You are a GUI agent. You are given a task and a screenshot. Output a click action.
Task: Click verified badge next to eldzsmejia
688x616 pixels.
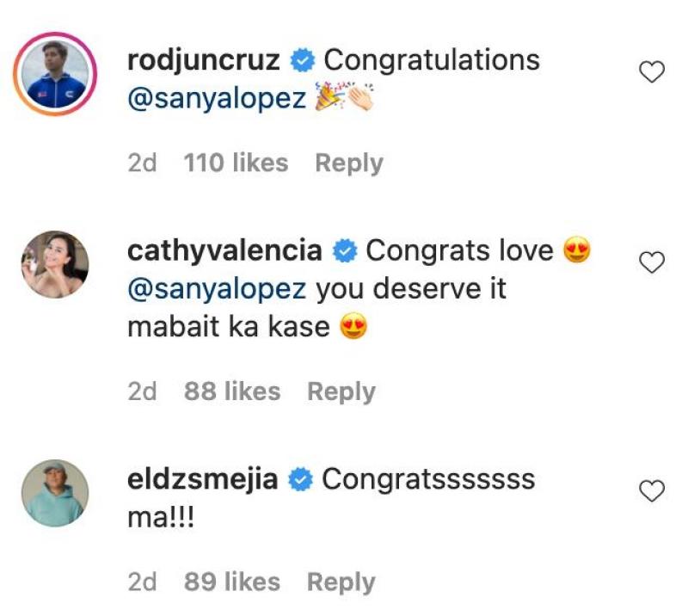pos(300,480)
